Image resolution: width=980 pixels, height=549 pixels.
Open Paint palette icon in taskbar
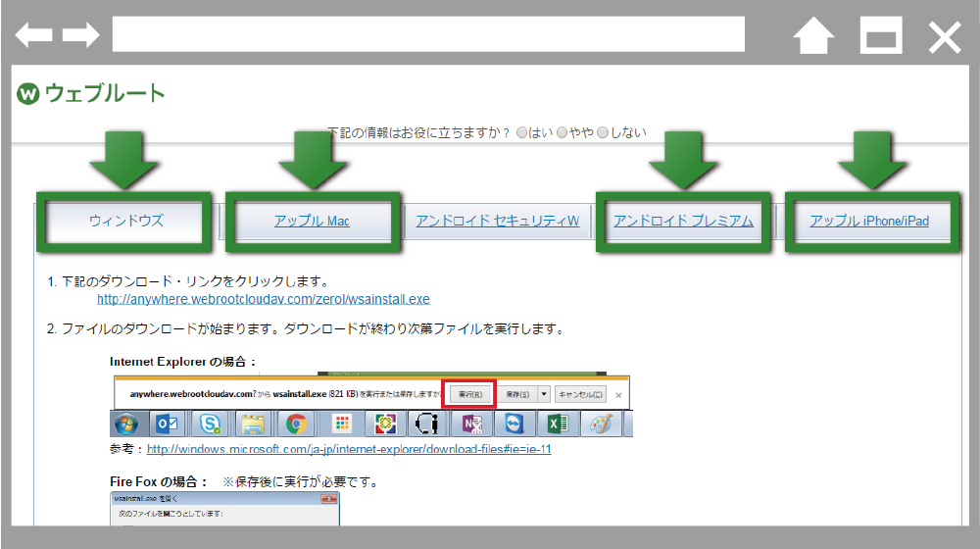[x=601, y=424]
